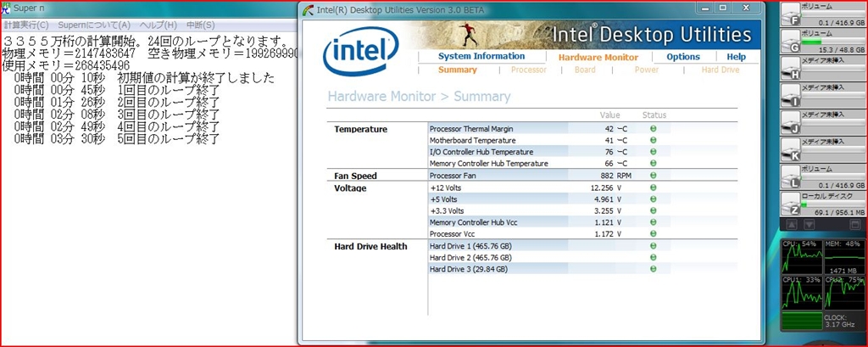This screenshot has height=347, width=868.
Task: Open ヘルプ(H) menu in Super π
Action: tap(159, 25)
